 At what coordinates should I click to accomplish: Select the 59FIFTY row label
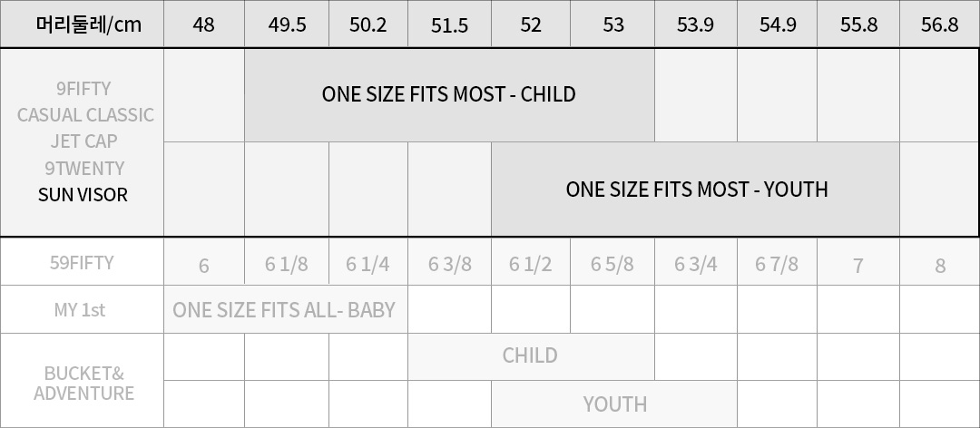[82, 262]
